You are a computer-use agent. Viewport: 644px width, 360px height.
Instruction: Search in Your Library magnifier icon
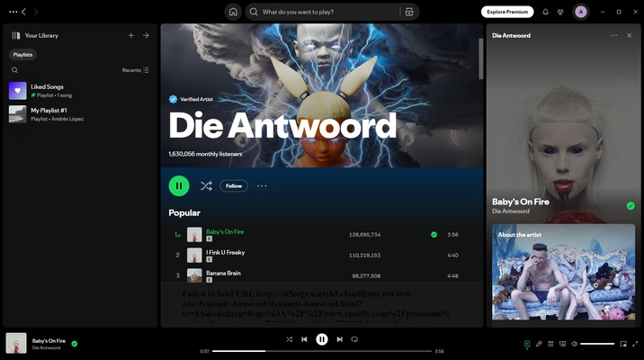point(14,70)
